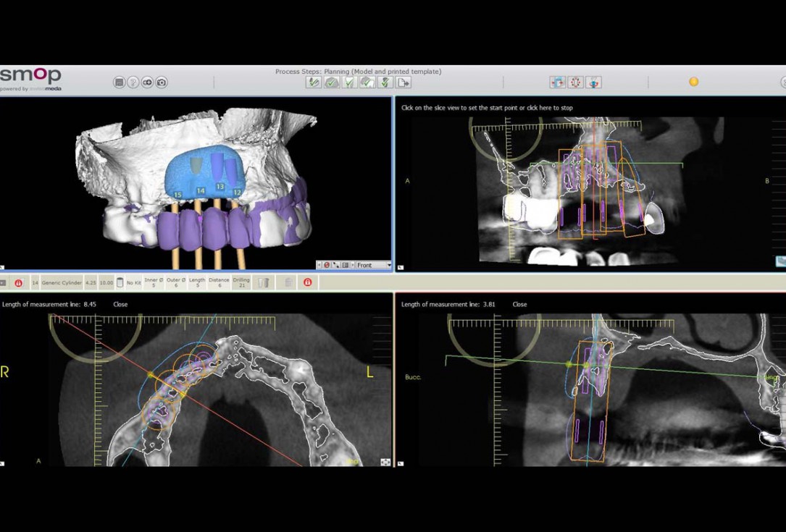Close the 8.45 measurement line panel
The width and height of the screenshot is (786, 532).
tap(119, 304)
